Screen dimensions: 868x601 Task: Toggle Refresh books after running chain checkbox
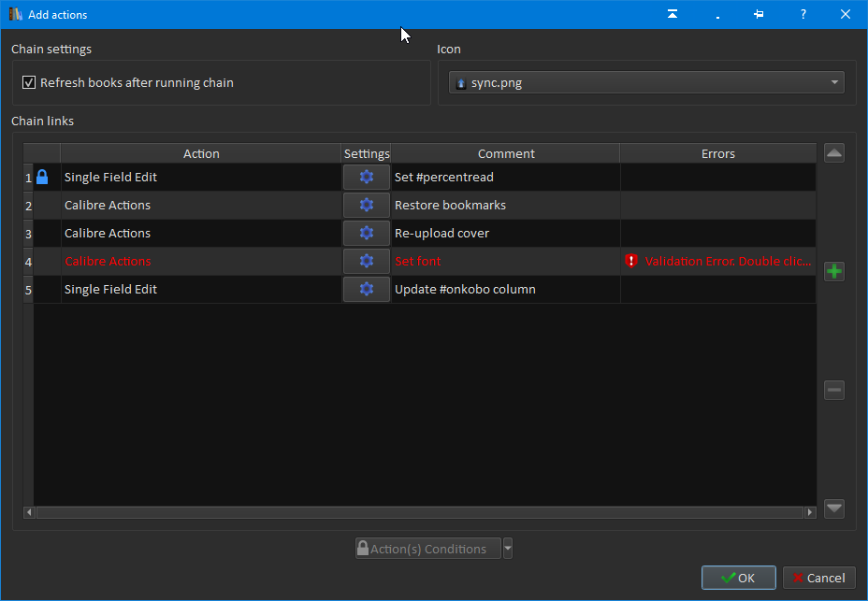pyautogui.click(x=29, y=83)
